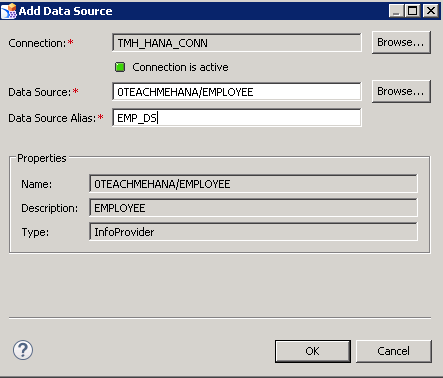Maximize the Add Data Source dialog
Image resolution: width=443 pixels, height=378 pixels.
pyautogui.click(x=413, y=11)
